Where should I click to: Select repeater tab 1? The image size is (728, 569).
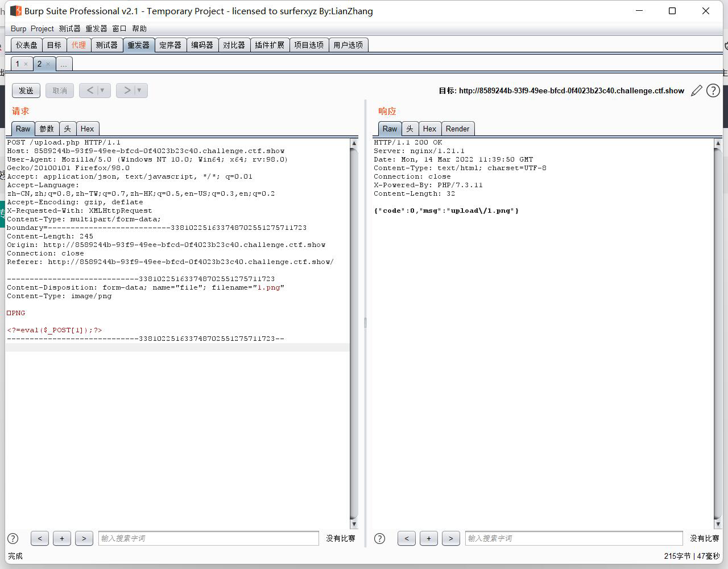18,64
